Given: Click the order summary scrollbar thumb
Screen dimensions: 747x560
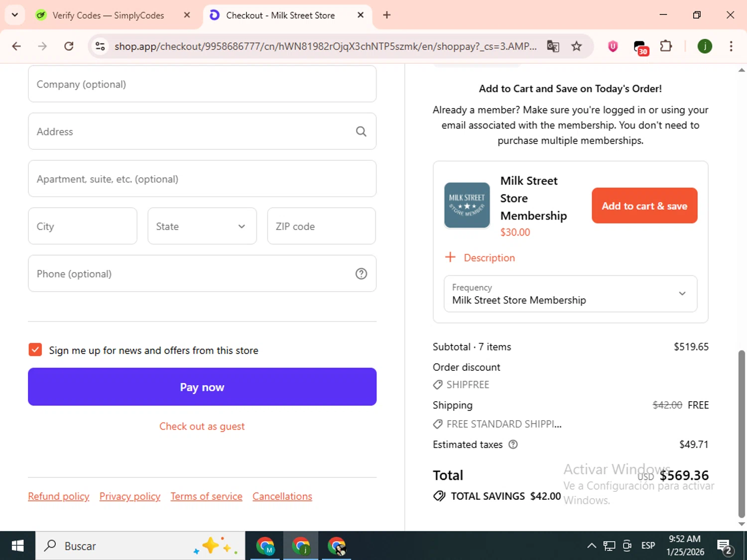Looking at the screenshot, I should [742, 434].
